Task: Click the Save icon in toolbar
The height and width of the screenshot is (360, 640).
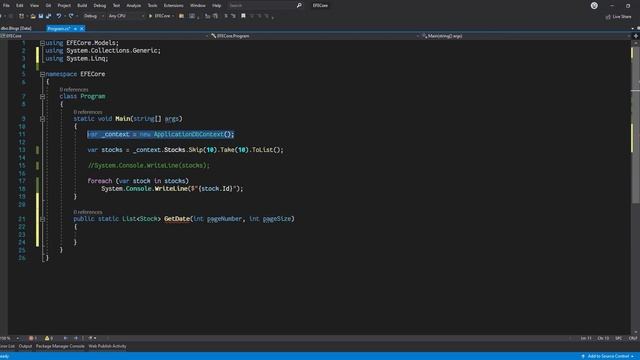Action: [x=41, y=16]
